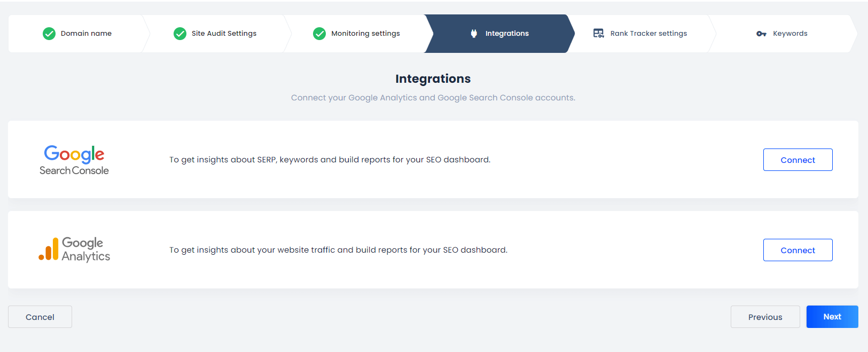Open the Keywords step
Image resolution: width=868 pixels, height=352 pixels.
click(790, 34)
